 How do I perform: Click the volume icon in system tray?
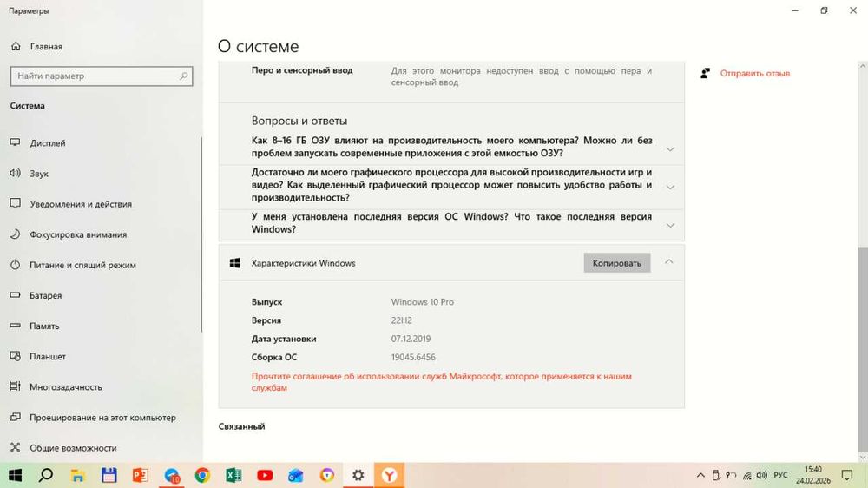tap(762, 475)
